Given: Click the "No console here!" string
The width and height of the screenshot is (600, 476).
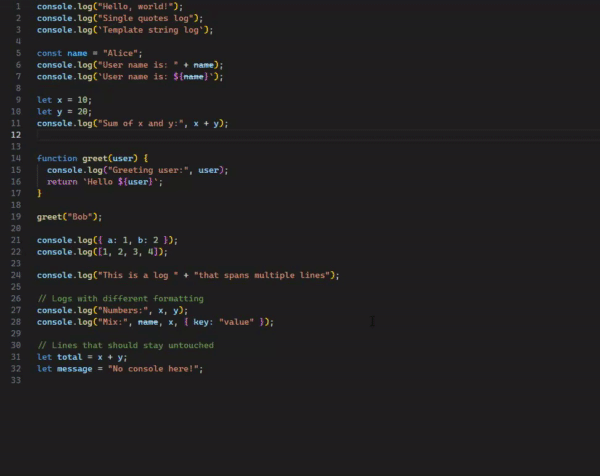Looking at the screenshot, I should [x=153, y=369].
